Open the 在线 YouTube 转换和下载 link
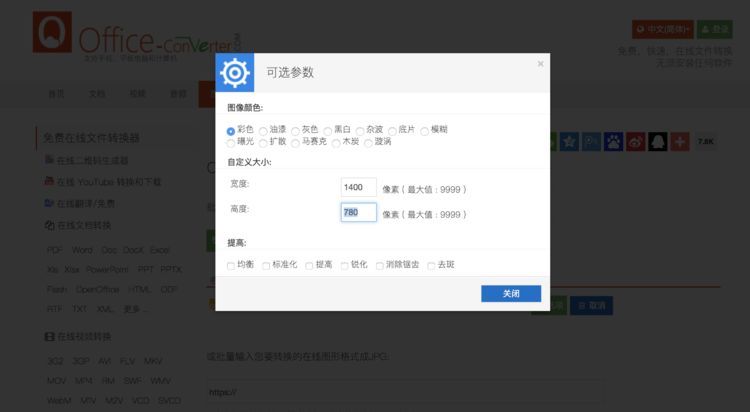 tap(108, 182)
